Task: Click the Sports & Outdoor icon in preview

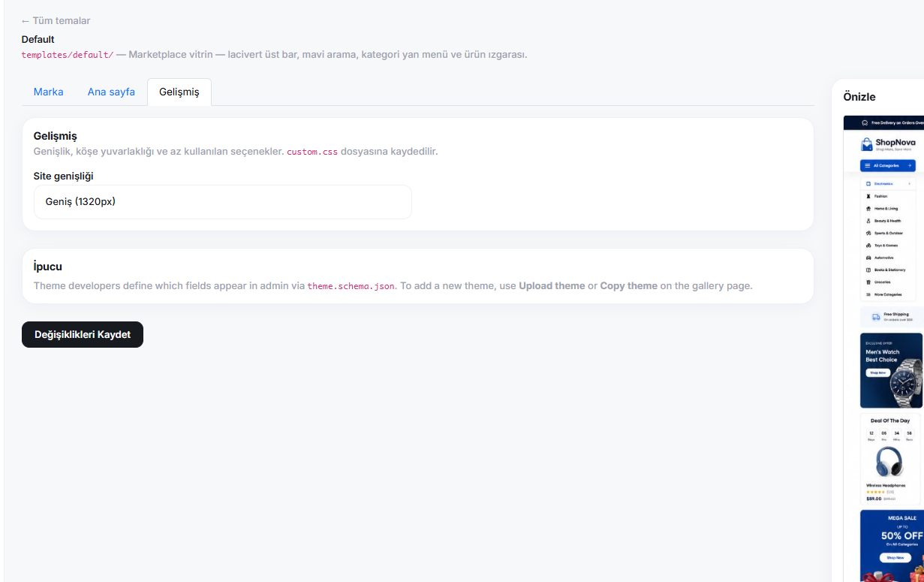Action: pyautogui.click(x=868, y=233)
